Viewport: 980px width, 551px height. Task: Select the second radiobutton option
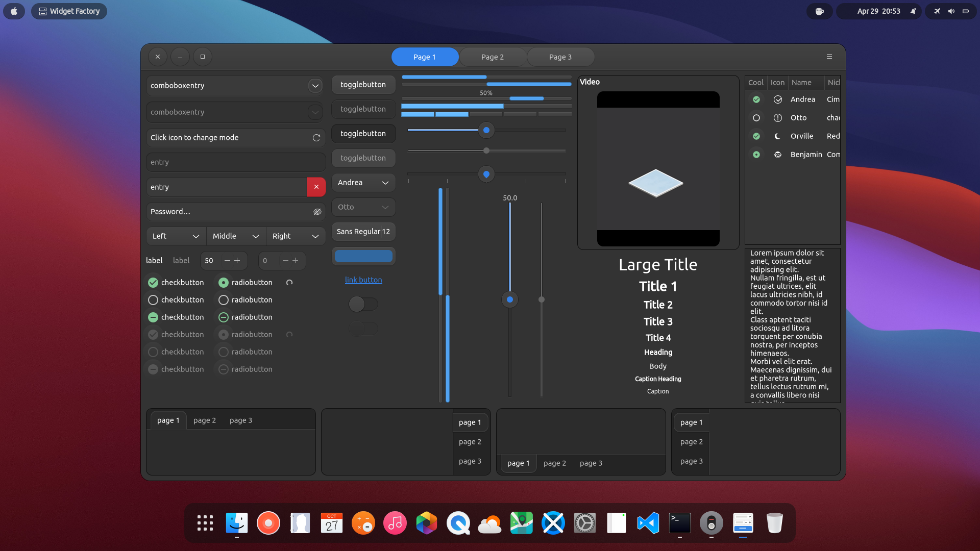(223, 300)
